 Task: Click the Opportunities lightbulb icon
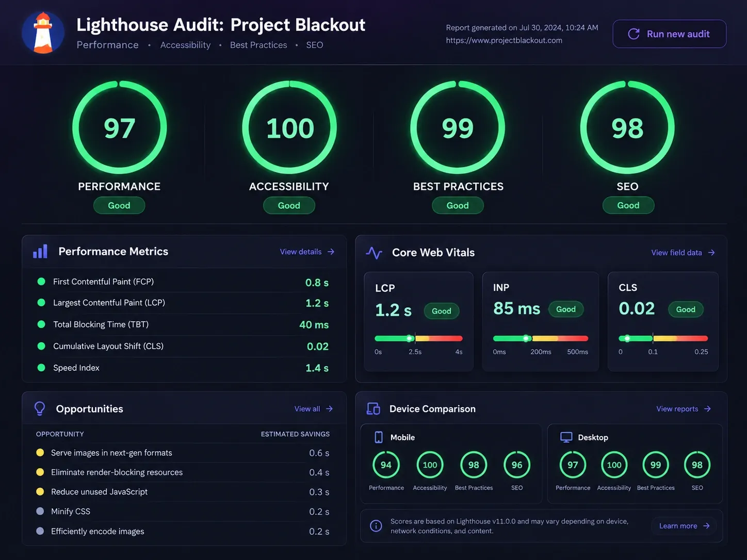[x=40, y=409]
